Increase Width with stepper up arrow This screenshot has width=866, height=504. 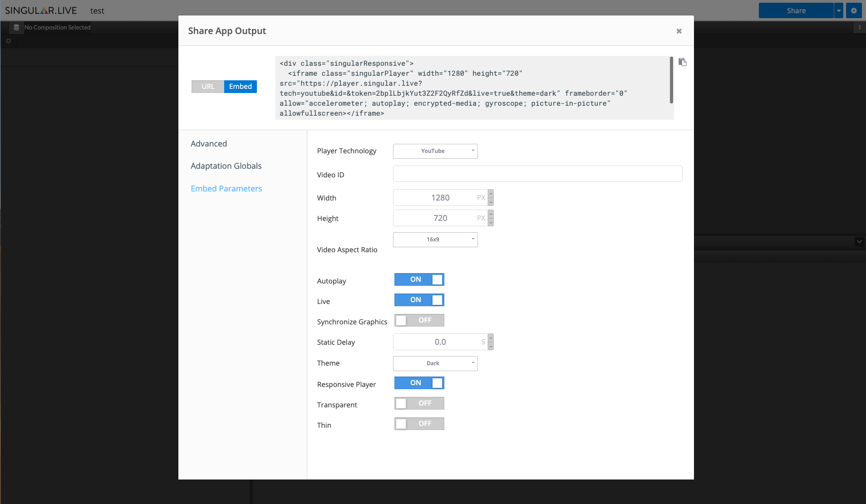pyautogui.click(x=491, y=194)
